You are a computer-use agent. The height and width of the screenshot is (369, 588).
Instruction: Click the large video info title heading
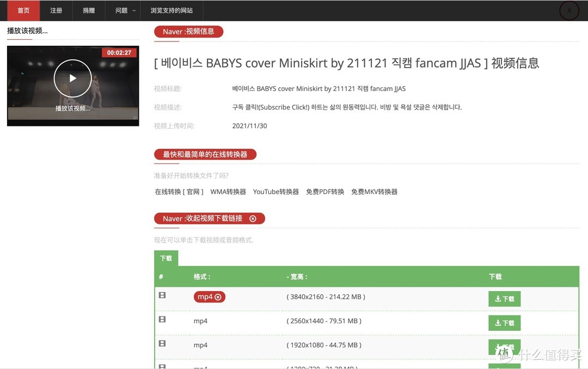pyautogui.click(x=346, y=63)
